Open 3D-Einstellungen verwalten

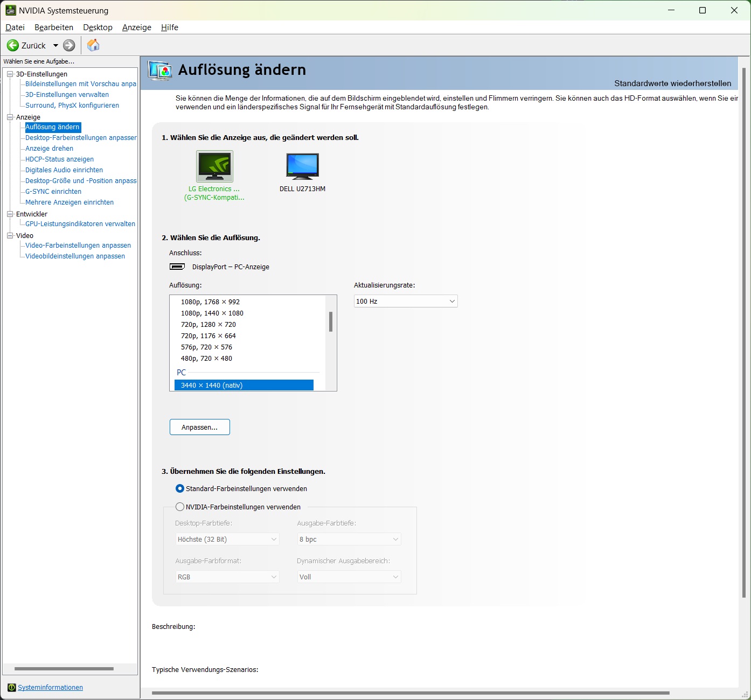point(67,95)
